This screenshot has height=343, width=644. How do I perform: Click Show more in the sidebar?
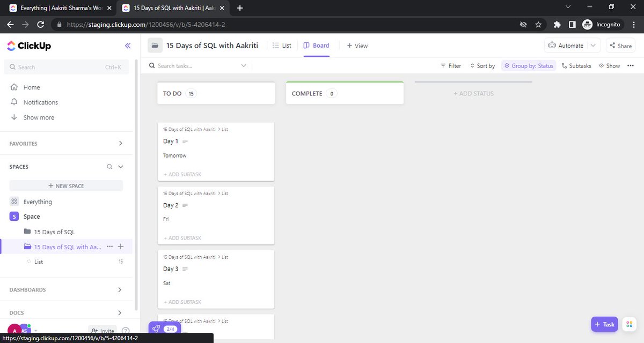click(x=39, y=117)
